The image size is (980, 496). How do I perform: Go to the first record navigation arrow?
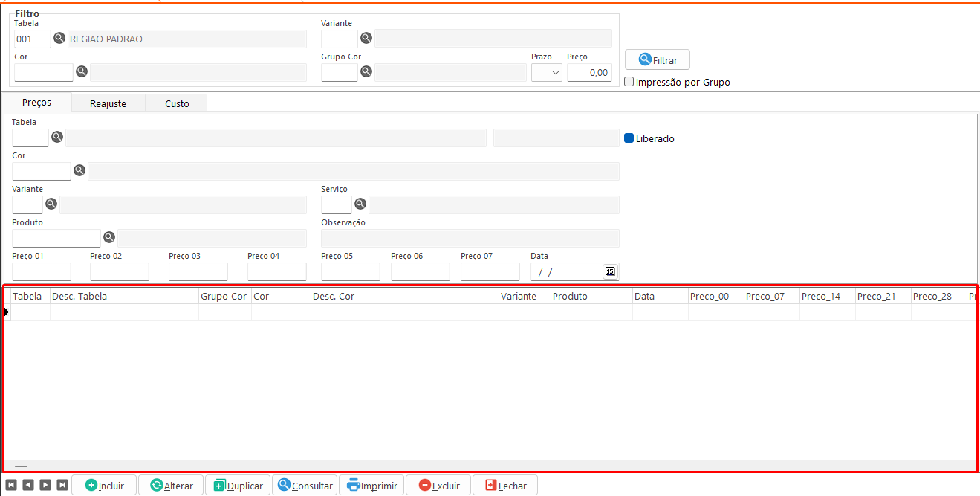(x=11, y=485)
